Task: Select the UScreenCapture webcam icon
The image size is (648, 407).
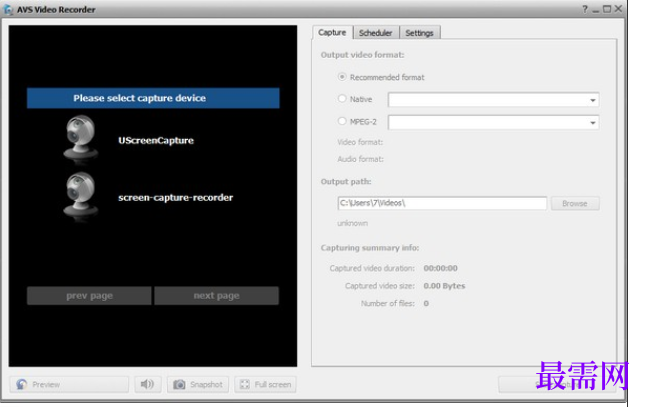Action: coord(81,138)
